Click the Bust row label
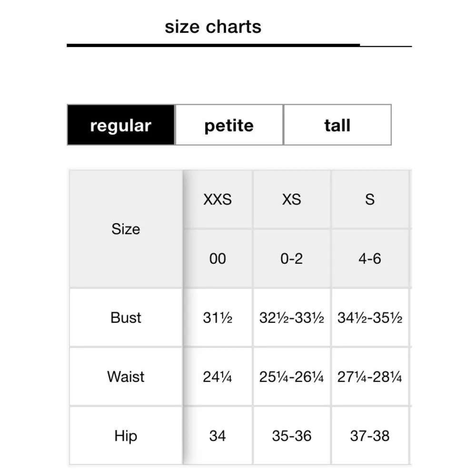 [x=126, y=317]
